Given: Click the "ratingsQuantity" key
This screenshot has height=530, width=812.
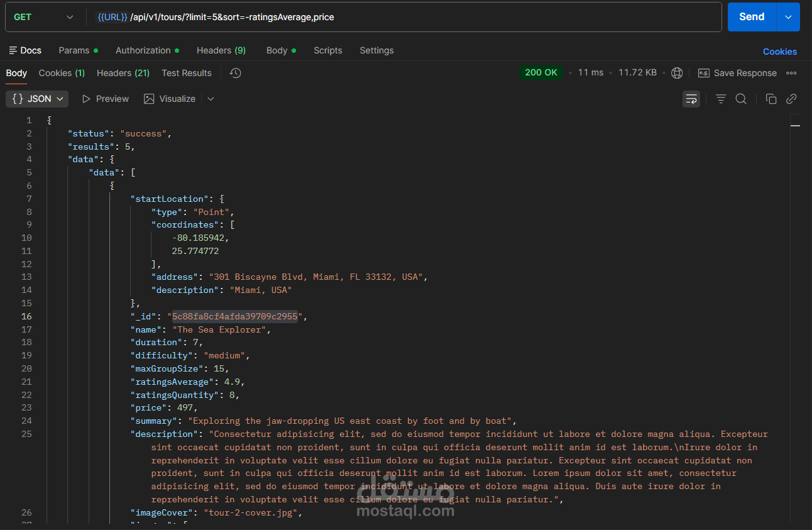Looking at the screenshot, I should (x=175, y=395).
